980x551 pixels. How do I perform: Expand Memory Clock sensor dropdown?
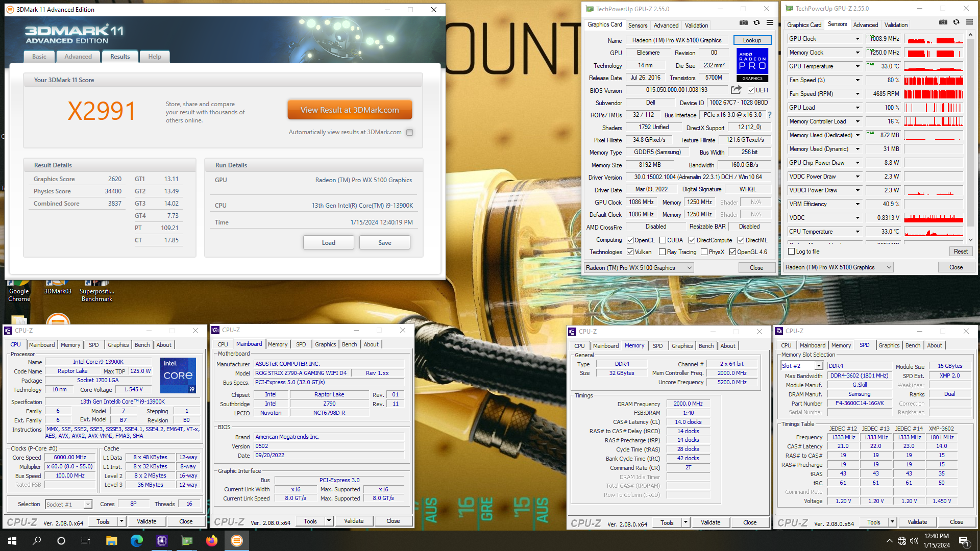point(857,53)
